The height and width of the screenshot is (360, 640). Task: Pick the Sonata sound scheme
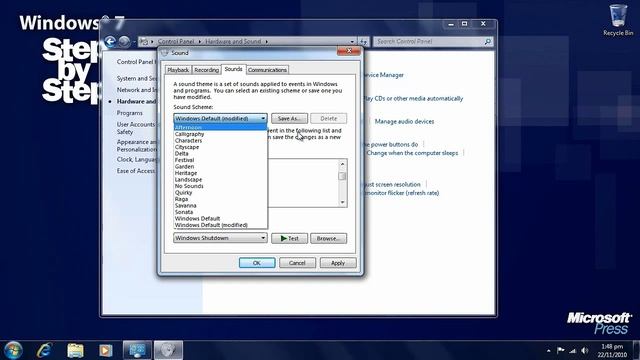[220, 212]
